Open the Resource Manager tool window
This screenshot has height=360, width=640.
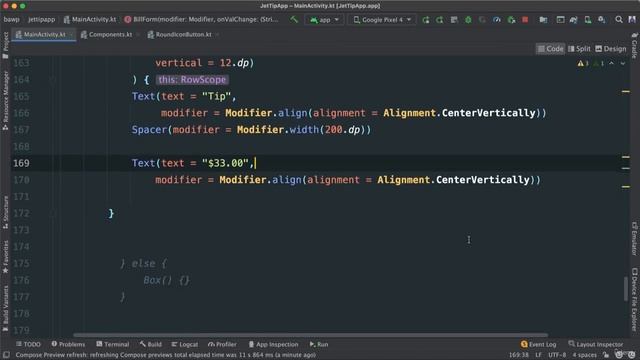5,100
